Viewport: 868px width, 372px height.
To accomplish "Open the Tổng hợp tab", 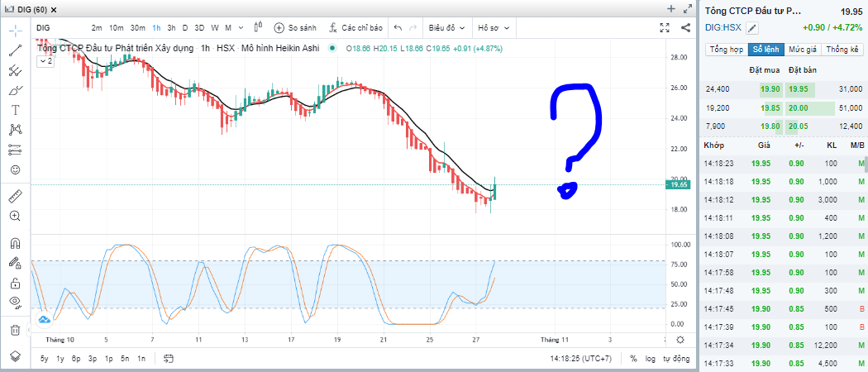I will tap(727, 50).
